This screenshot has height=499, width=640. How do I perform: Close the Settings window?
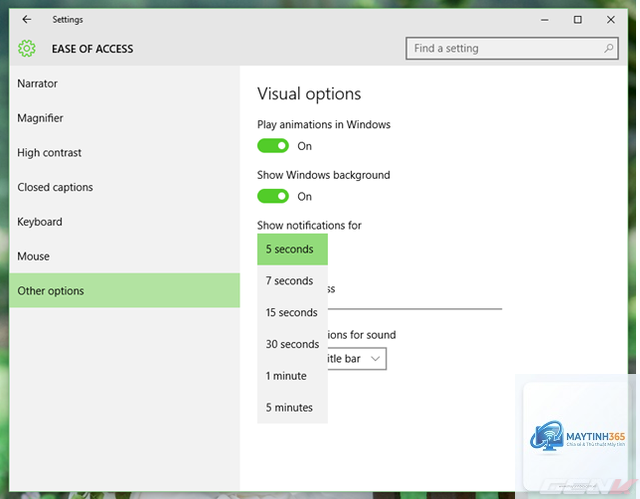tap(611, 20)
